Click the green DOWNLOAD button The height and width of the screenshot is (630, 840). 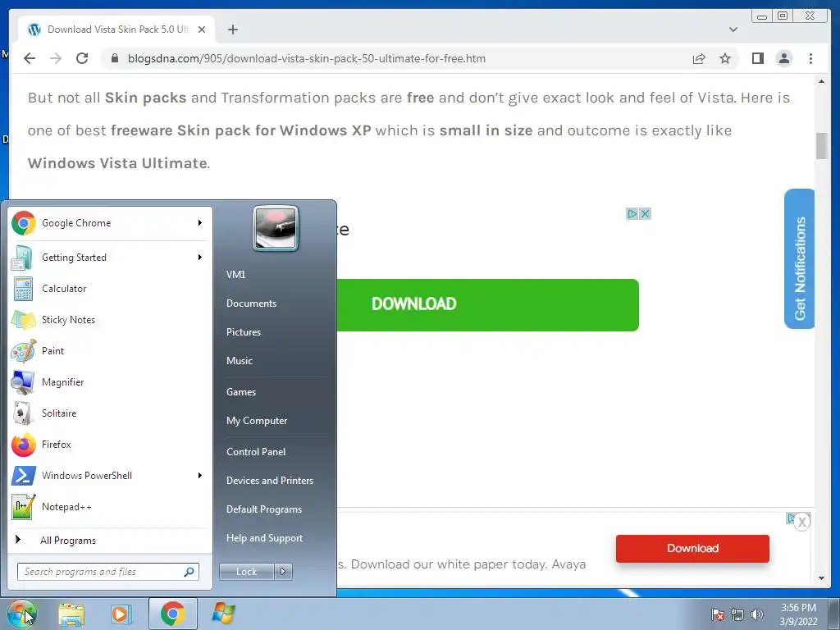coord(487,305)
